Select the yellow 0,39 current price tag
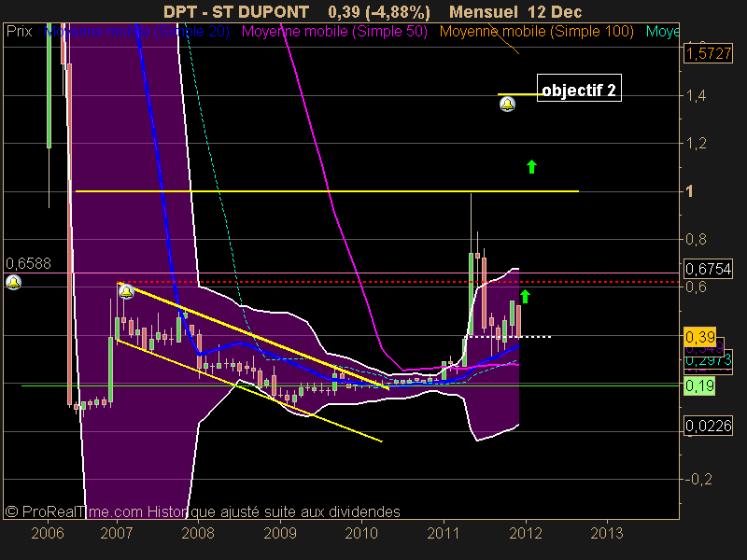Viewport: 747px width, 560px height. (699, 337)
